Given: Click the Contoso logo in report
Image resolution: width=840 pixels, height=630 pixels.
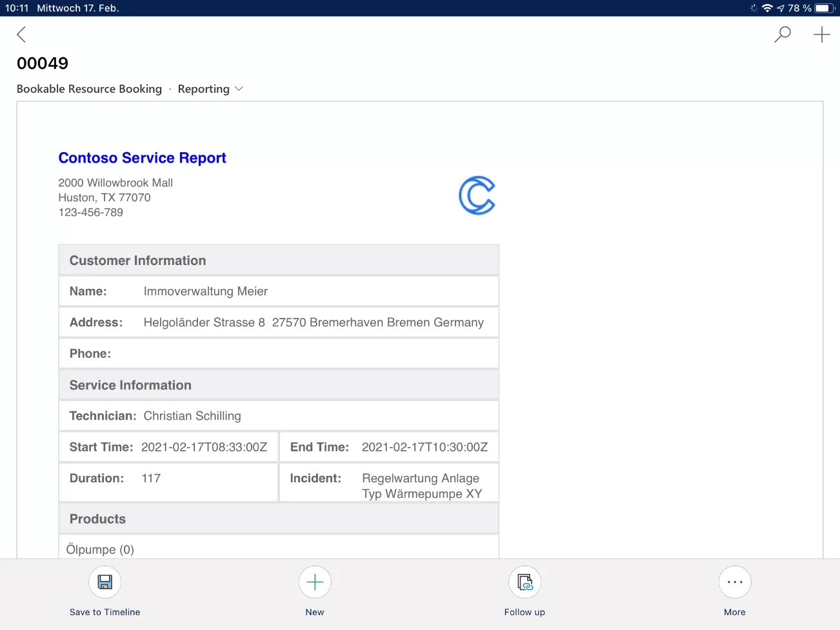Looking at the screenshot, I should pyautogui.click(x=477, y=195).
